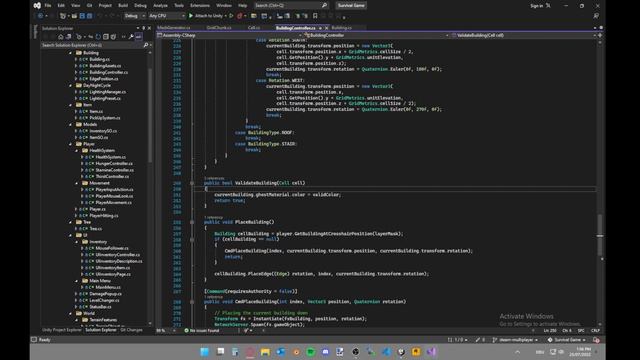The width and height of the screenshot is (640, 360).
Task: Click the Attach to Unity green play icon
Action: pos(191,16)
